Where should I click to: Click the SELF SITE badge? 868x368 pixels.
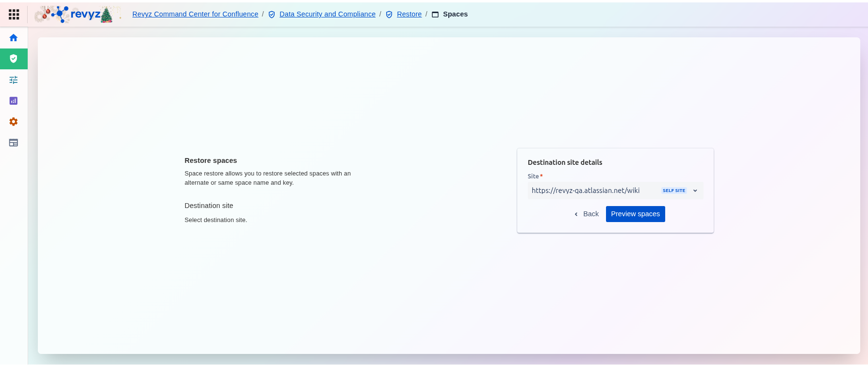pos(674,191)
